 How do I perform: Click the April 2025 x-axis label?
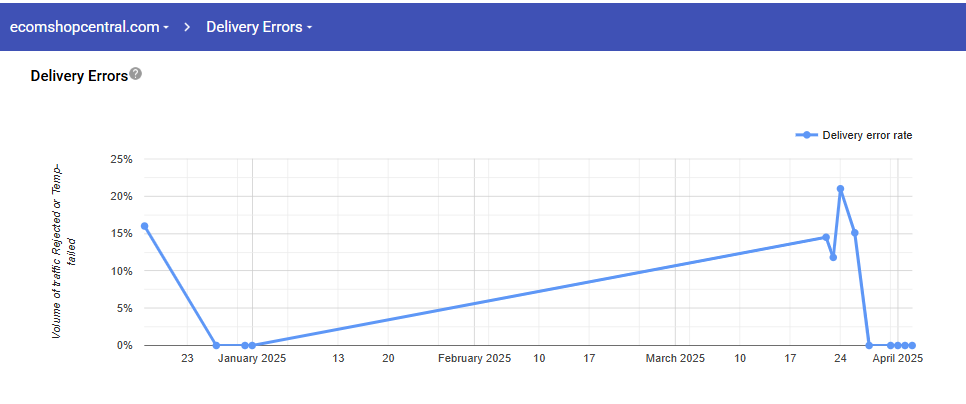tap(897, 358)
